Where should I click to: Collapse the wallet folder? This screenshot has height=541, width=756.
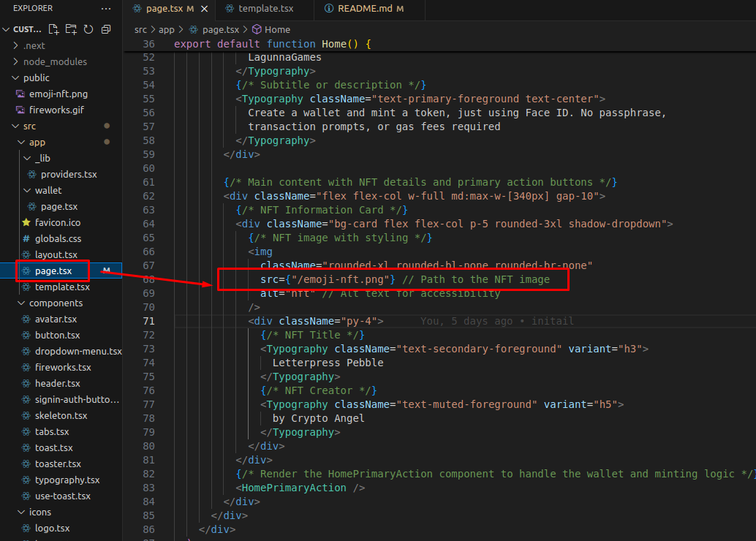[61, 191]
